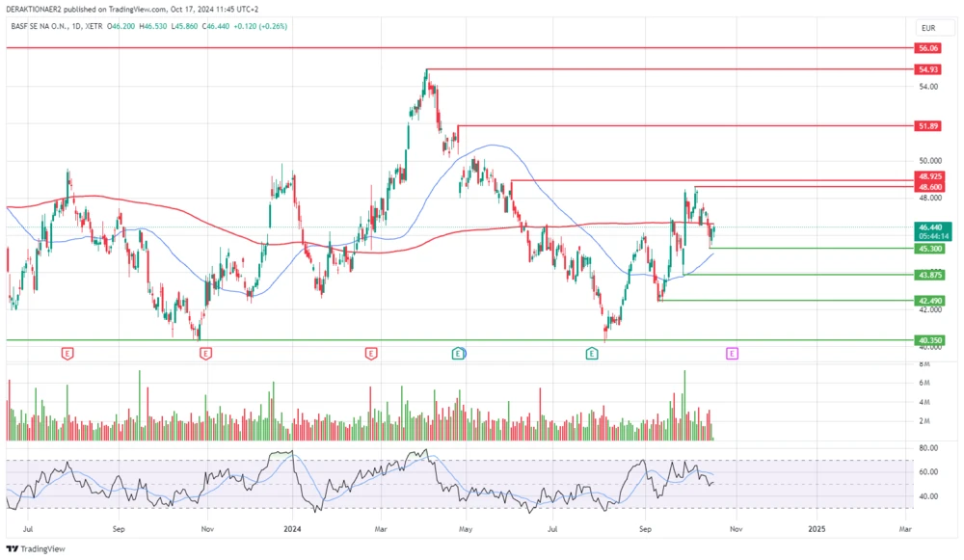Click the 48.925 resistance price label
Screen dimensions: 964x560
pyautogui.click(x=930, y=177)
